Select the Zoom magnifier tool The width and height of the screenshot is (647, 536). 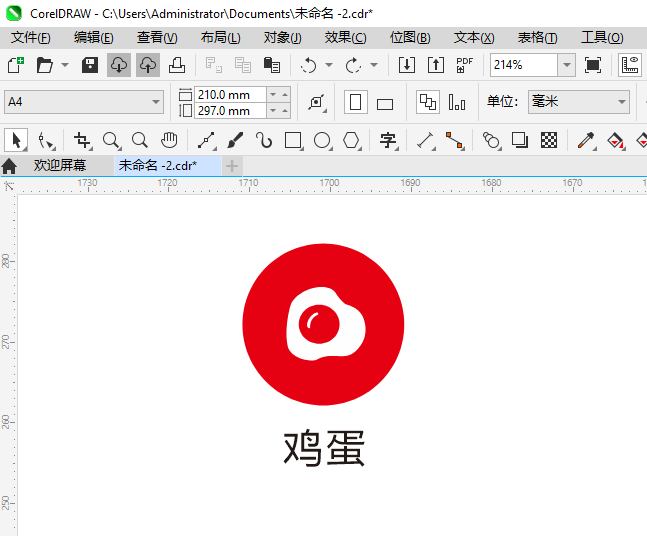click(x=111, y=141)
